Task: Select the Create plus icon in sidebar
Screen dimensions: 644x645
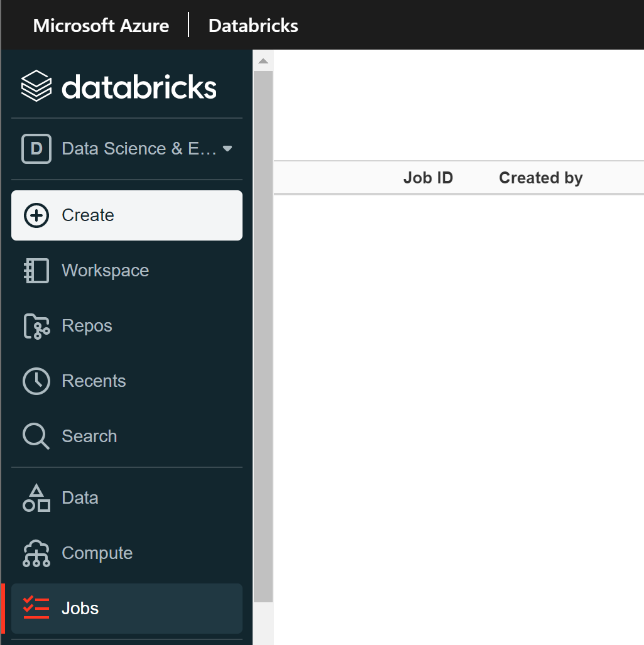Action: pyautogui.click(x=36, y=215)
